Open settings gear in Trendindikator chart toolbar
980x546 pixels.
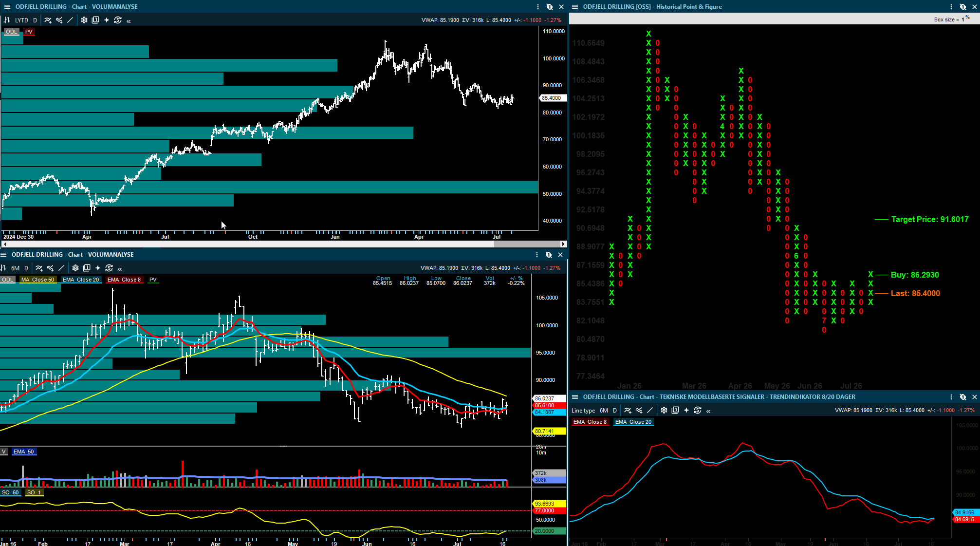click(x=664, y=410)
